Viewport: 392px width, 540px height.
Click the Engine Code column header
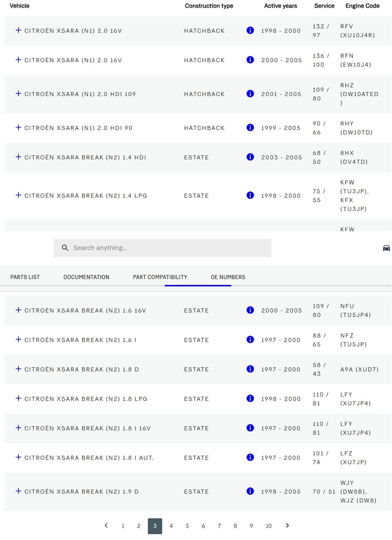(x=363, y=6)
